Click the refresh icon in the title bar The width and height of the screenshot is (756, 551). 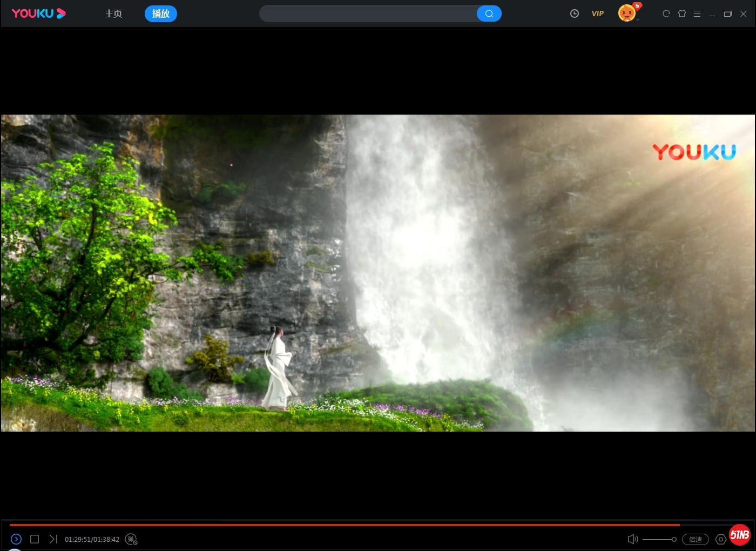(666, 14)
